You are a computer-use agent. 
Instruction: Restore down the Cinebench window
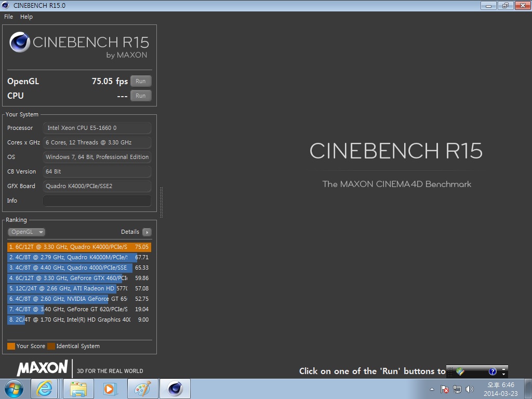pyautogui.click(x=506, y=5)
